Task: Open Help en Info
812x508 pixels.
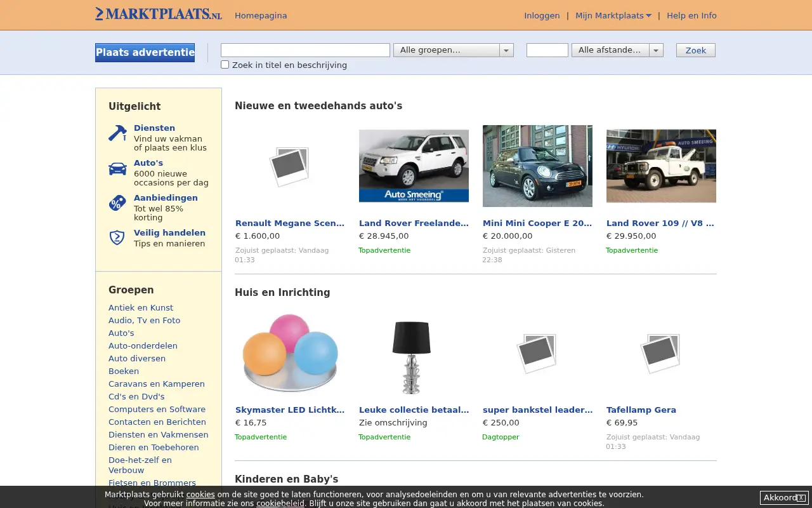Action: click(691, 15)
